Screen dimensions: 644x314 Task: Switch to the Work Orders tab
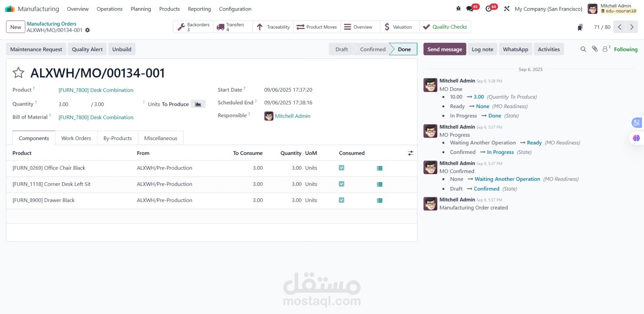[76, 138]
